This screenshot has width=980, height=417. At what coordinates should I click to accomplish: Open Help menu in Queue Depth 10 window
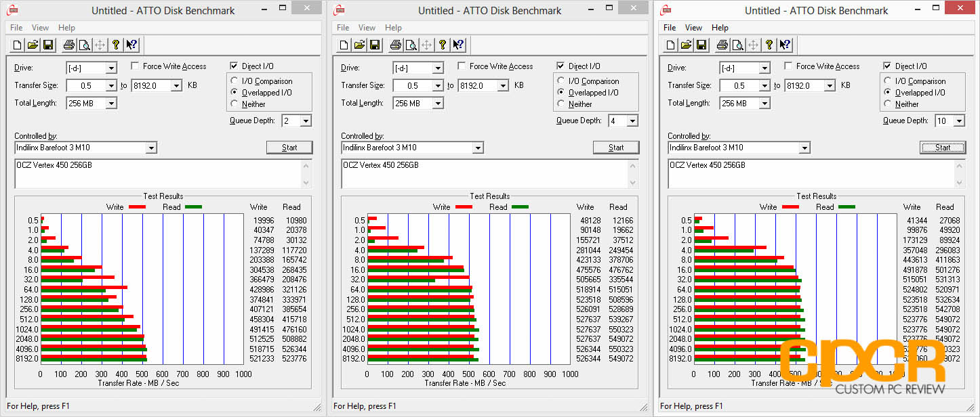(x=720, y=28)
